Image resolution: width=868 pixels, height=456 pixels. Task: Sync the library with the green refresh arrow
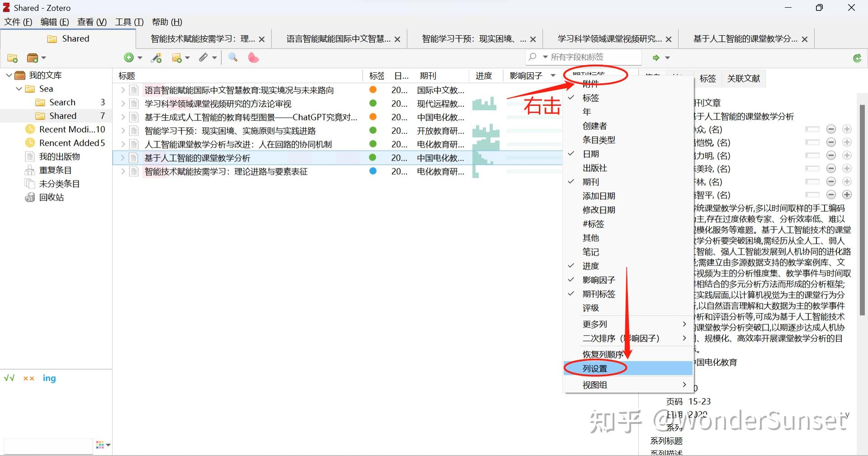[x=857, y=58]
